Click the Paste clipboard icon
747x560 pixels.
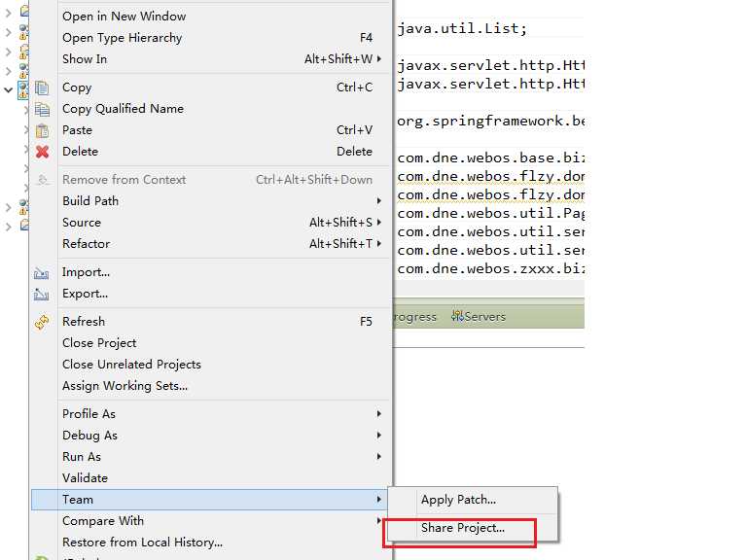click(x=42, y=130)
